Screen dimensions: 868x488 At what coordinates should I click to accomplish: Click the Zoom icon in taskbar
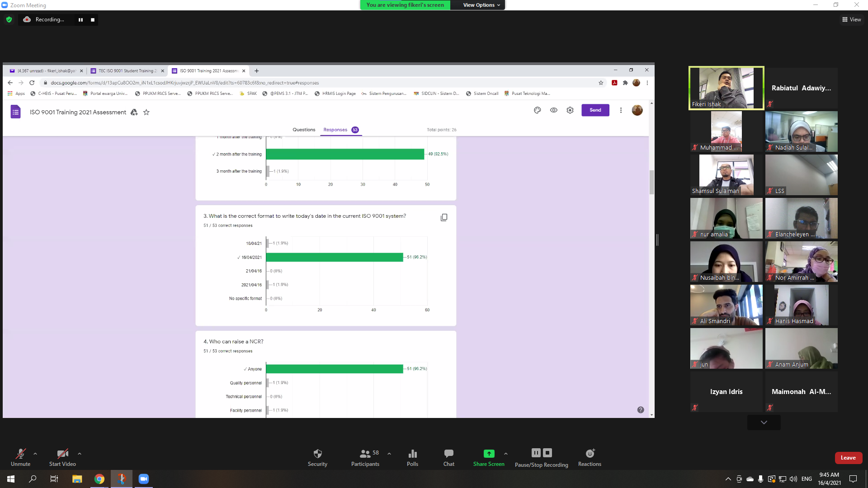pos(144,479)
